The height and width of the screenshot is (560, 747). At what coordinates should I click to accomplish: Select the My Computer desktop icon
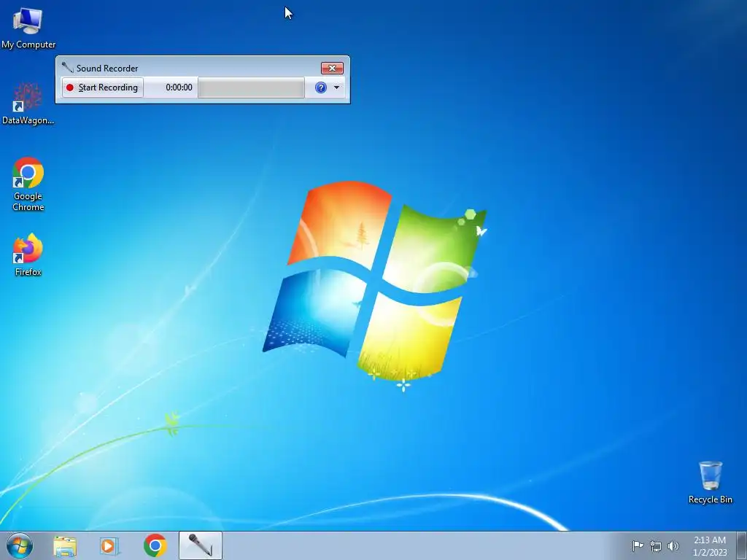(x=28, y=28)
